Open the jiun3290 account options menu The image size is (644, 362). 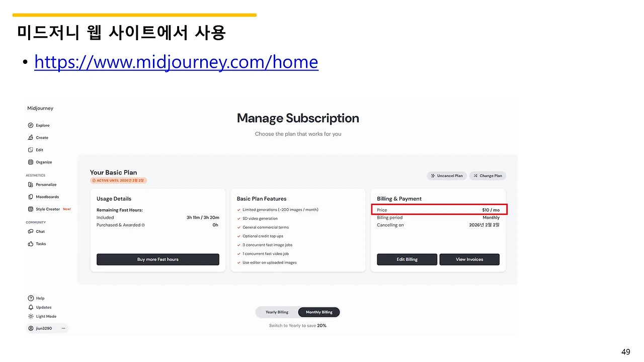63,328
